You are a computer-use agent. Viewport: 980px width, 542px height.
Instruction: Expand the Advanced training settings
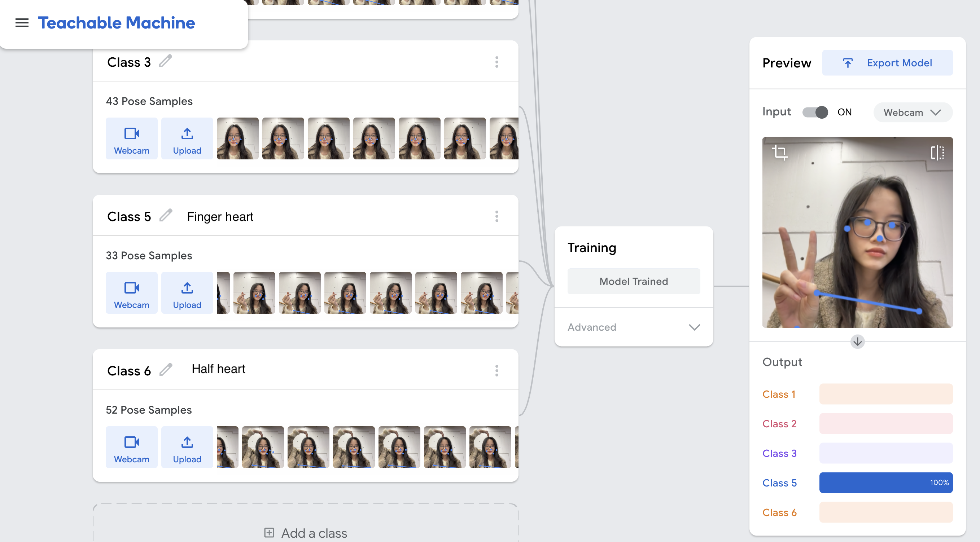[x=633, y=327]
